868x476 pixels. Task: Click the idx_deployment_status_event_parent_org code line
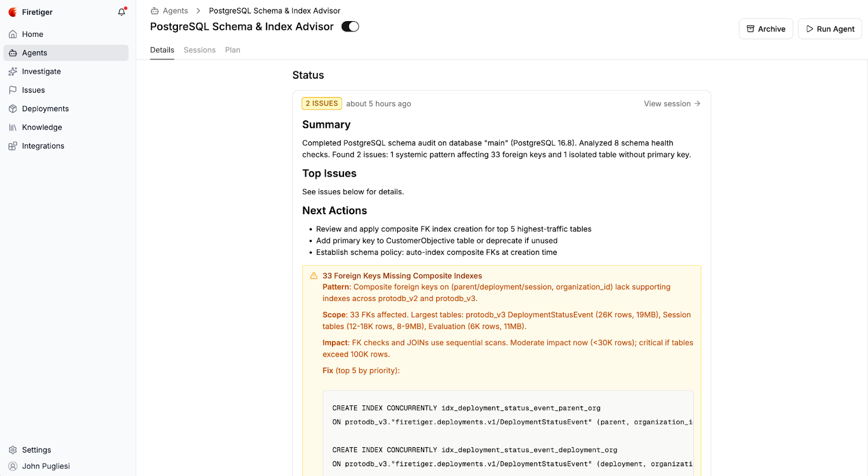(x=467, y=408)
